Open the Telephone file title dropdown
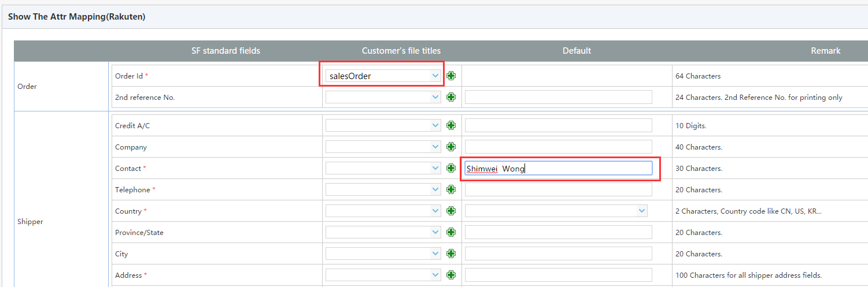Image resolution: width=868 pixels, height=287 pixels. point(383,189)
